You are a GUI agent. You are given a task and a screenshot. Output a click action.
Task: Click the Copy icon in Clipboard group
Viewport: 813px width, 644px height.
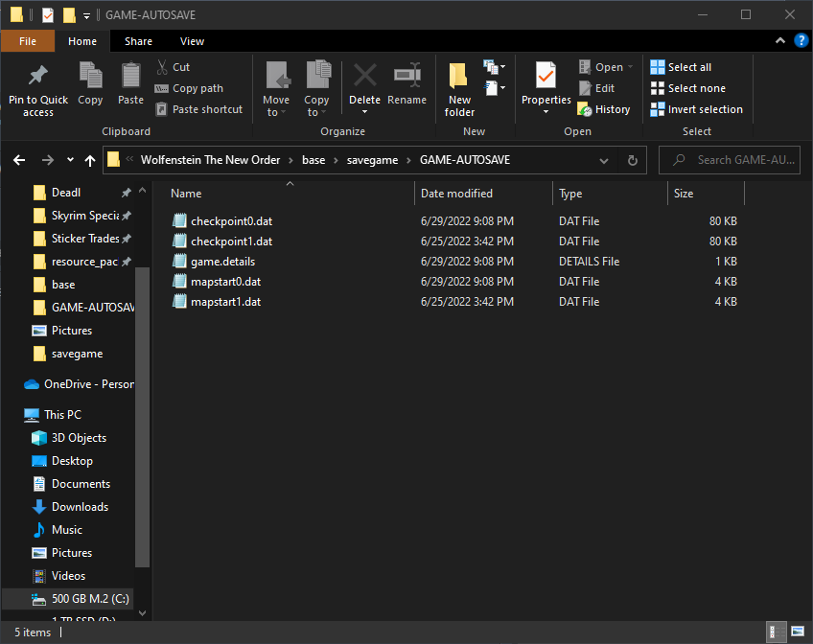[90, 76]
